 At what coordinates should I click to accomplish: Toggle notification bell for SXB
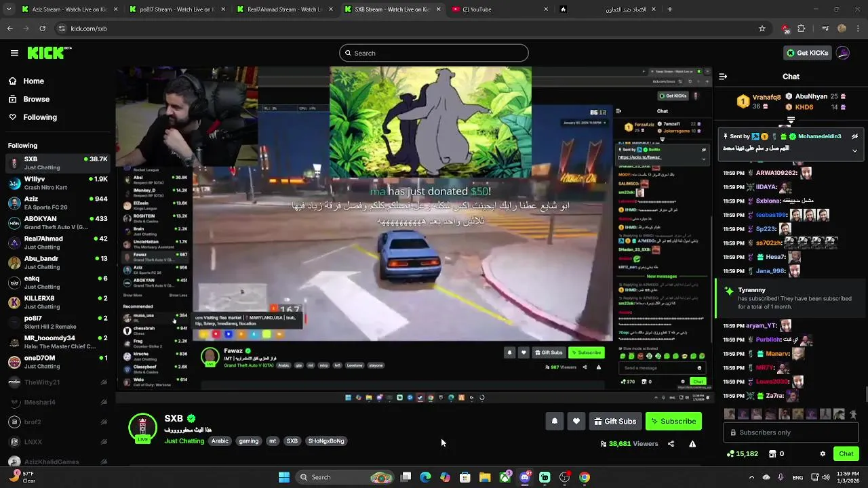pos(555,421)
